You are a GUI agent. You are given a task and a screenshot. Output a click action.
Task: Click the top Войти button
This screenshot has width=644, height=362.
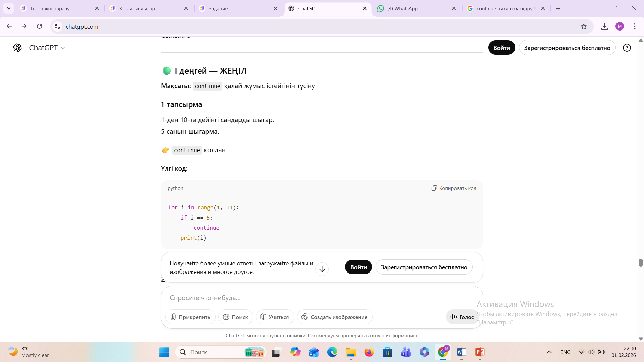(x=501, y=48)
